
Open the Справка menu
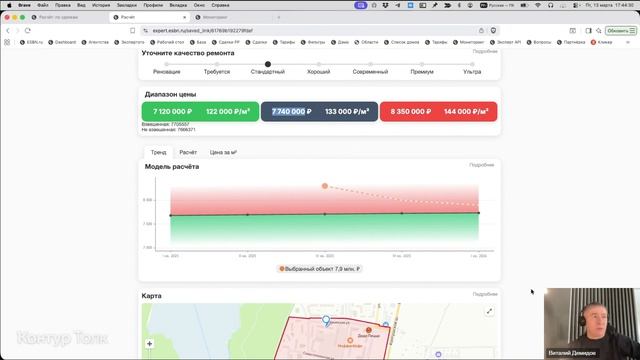click(220, 5)
